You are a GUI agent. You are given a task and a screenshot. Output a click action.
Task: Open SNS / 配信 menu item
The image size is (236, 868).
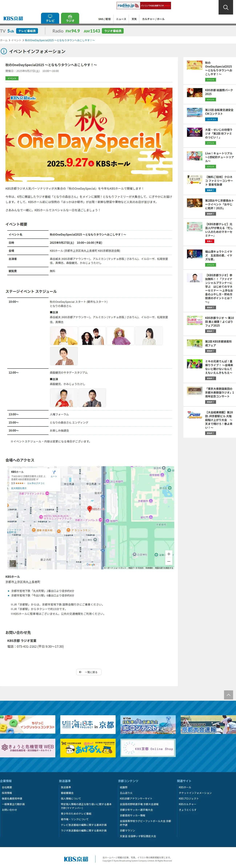click(x=104, y=19)
